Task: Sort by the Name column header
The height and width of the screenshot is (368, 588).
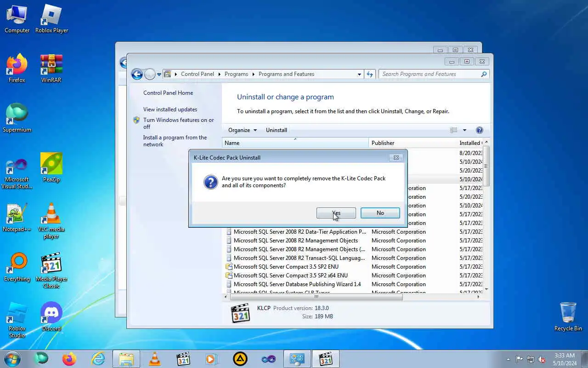Action: coord(295,143)
